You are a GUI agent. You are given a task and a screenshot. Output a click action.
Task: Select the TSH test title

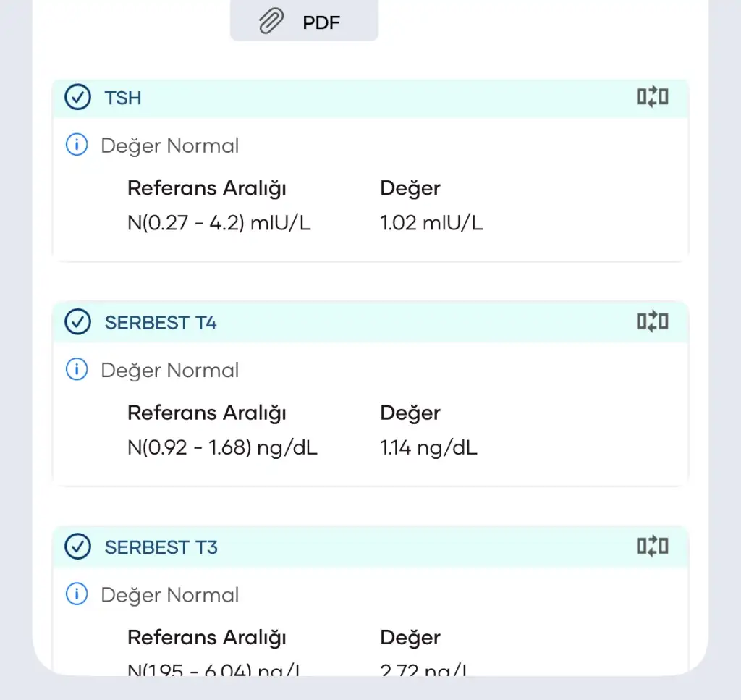pos(123,98)
